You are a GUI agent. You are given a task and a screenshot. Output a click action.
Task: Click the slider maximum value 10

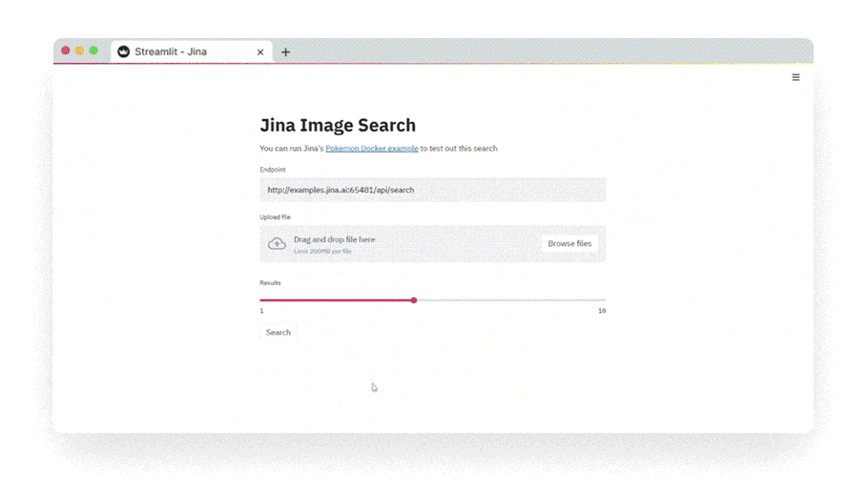(x=602, y=311)
